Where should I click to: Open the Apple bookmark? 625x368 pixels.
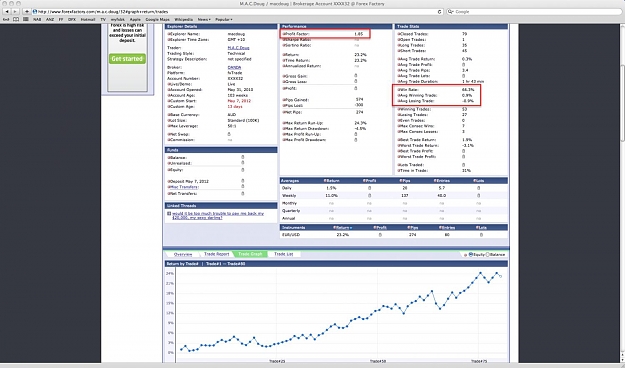[135, 19]
